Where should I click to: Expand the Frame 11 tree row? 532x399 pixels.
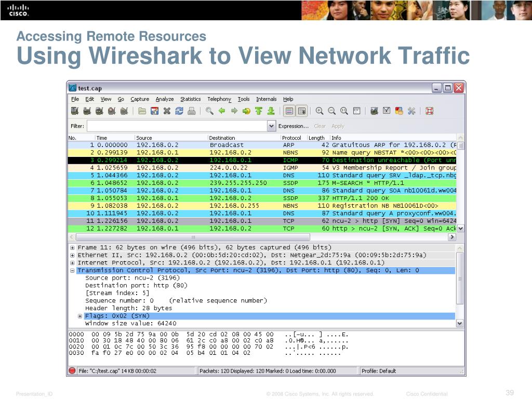click(x=72, y=248)
